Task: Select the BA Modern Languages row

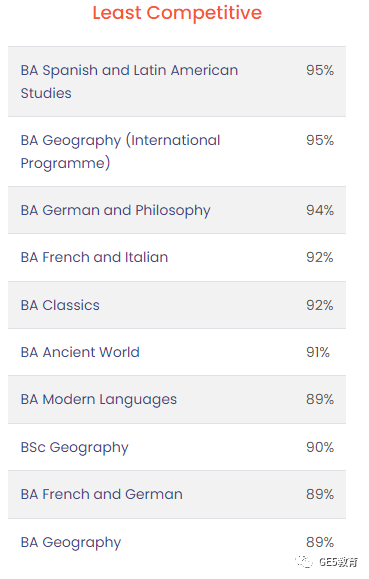Action: click(x=177, y=400)
